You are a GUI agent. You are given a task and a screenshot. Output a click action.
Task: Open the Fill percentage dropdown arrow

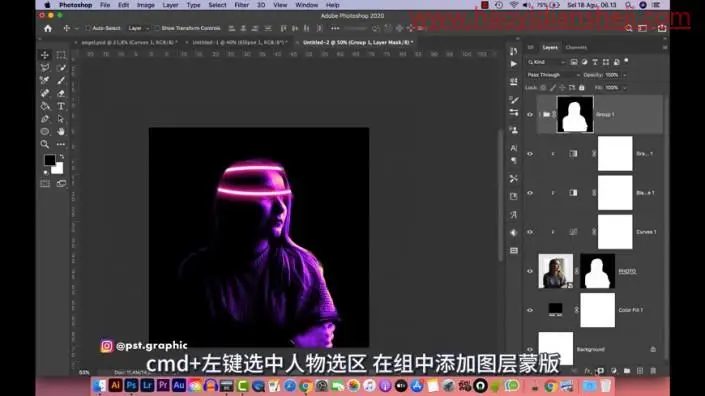[x=625, y=88]
